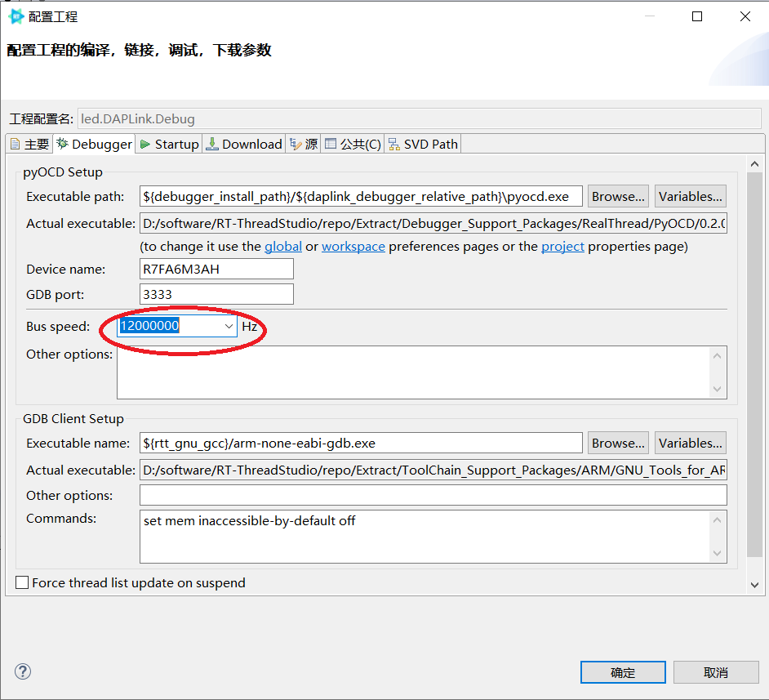Confirm with the 确定 button

click(623, 672)
